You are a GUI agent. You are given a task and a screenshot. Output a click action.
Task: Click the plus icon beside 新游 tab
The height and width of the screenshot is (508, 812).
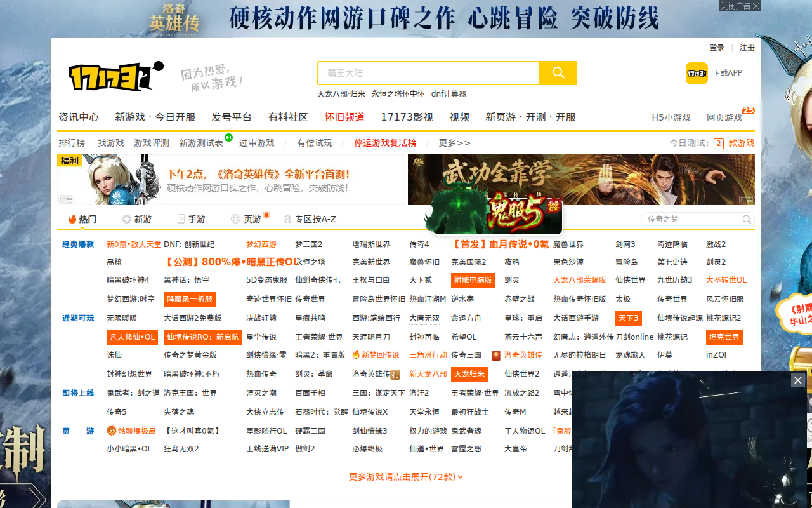pyautogui.click(x=127, y=219)
